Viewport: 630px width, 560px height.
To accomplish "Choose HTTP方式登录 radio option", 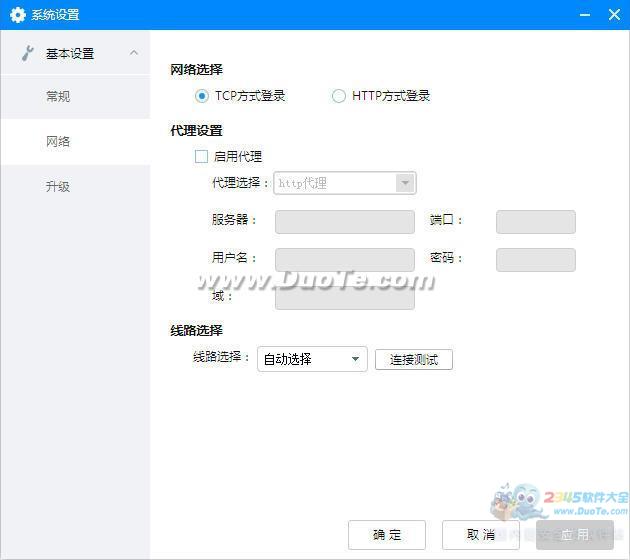I will tap(338, 96).
